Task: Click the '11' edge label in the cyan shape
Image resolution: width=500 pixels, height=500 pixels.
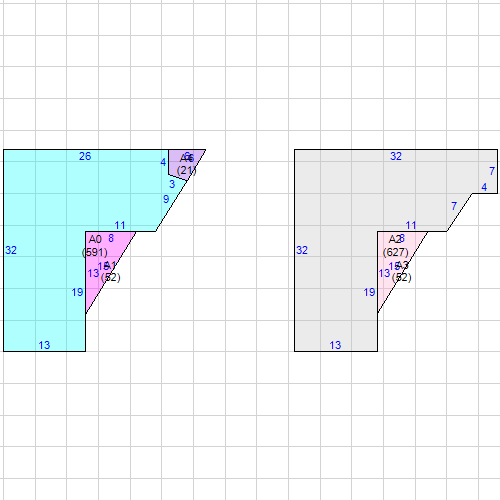Action: pyautogui.click(x=120, y=225)
